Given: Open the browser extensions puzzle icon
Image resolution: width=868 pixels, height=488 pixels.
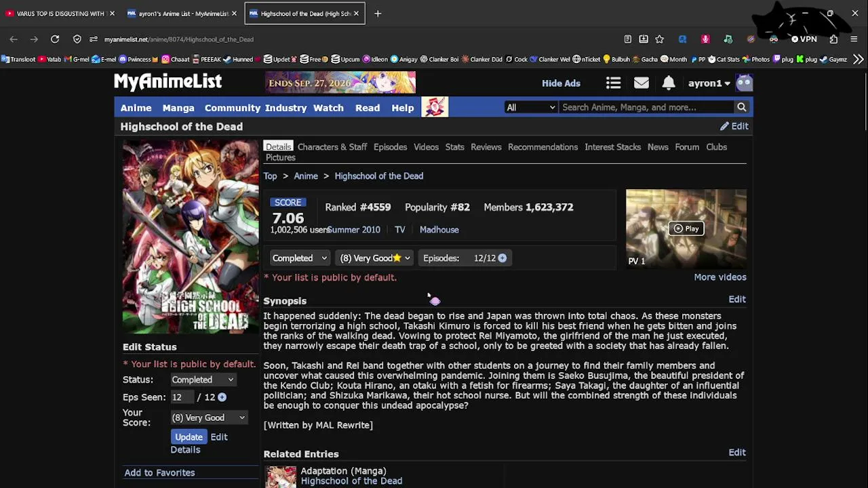Looking at the screenshot, I should click(x=833, y=39).
